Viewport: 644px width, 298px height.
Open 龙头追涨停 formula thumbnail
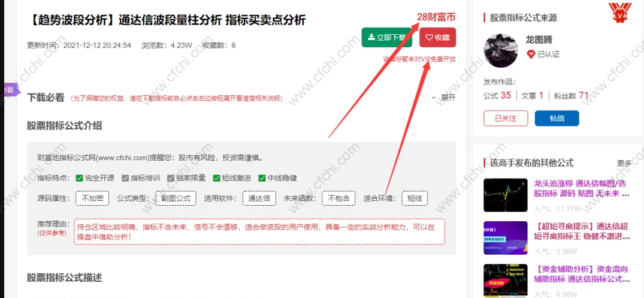pyautogui.click(x=506, y=195)
